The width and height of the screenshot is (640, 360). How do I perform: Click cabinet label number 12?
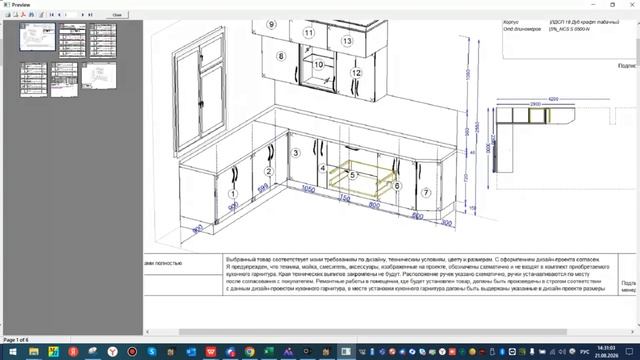tap(356, 73)
